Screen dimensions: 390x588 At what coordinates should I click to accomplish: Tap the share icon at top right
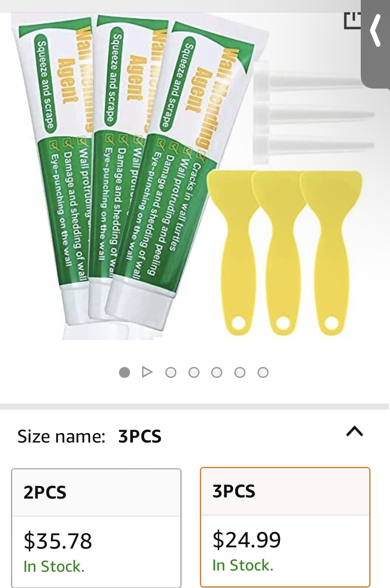pyautogui.click(x=352, y=20)
